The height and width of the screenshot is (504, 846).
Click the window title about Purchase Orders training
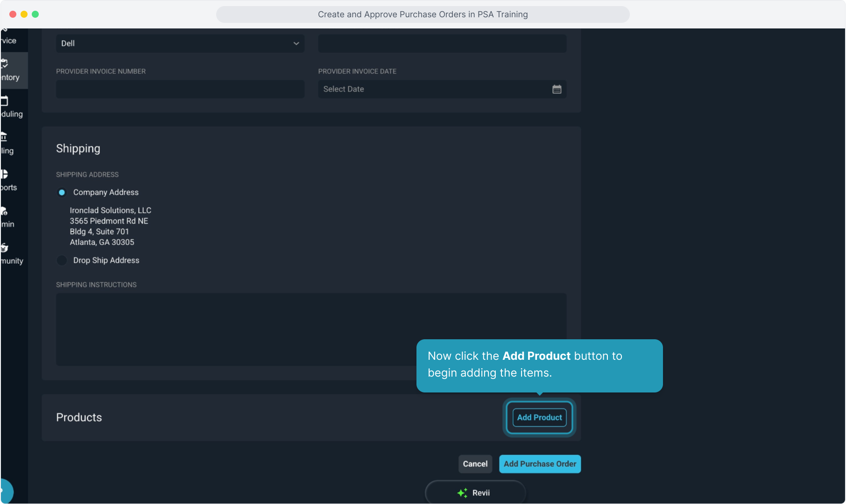click(x=423, y=14)
